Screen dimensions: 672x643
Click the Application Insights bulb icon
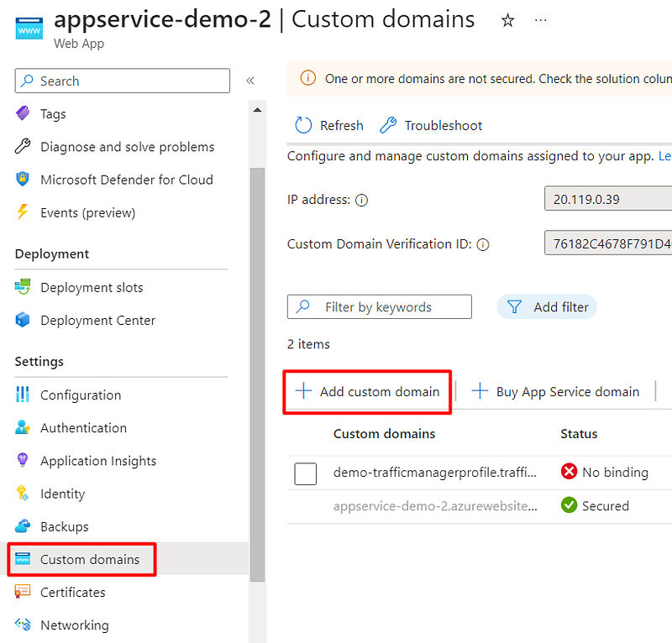pyautogui.click(x=23, y=460)
